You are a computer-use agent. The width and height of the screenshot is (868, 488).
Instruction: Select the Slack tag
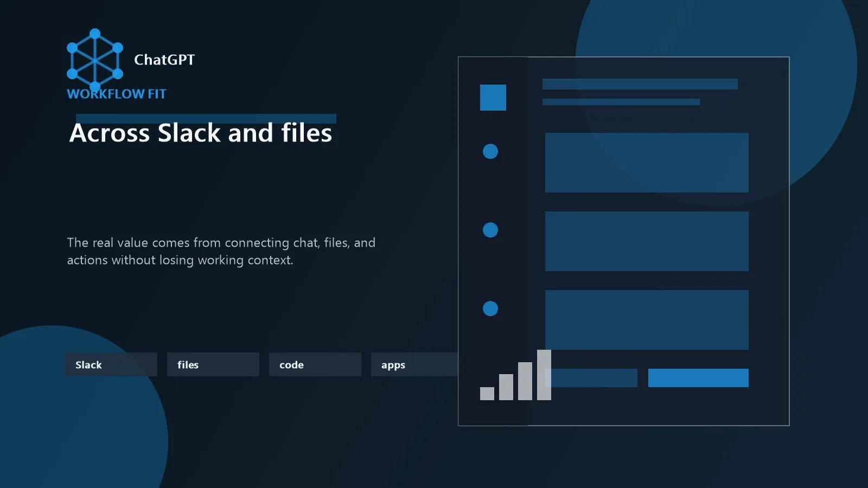[111, 364]
